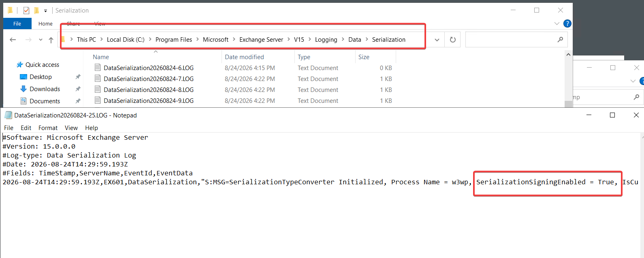This screenshot has height=258, width=644.
Task: Open Quick access in navigation pane
Action: pos(42,65)
